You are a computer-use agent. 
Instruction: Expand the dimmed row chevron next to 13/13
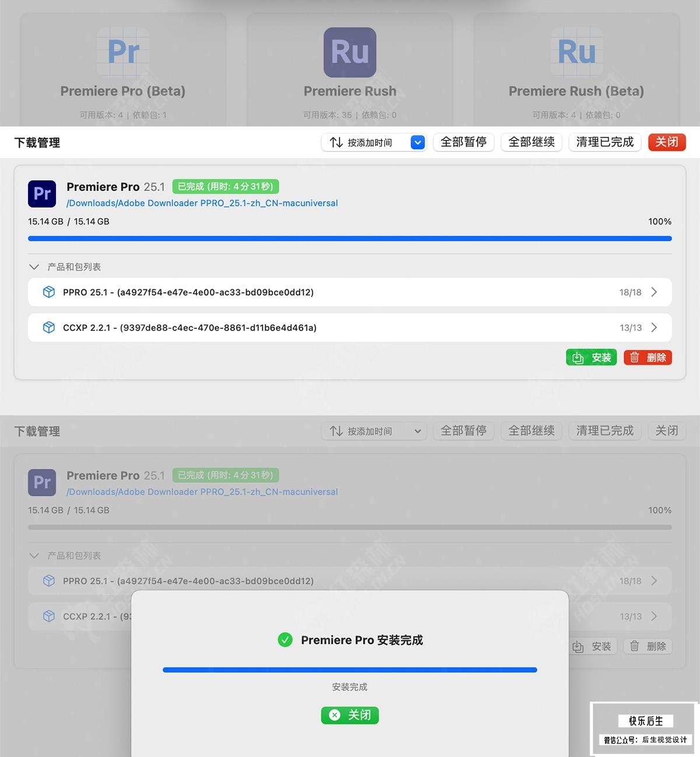tap(654, 616)
